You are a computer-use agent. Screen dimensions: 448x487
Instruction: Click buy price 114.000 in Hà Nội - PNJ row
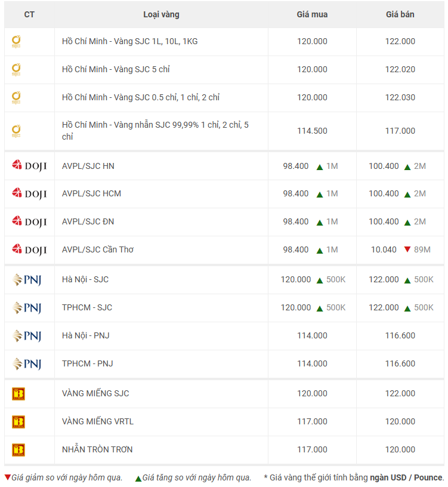point(312,335)
